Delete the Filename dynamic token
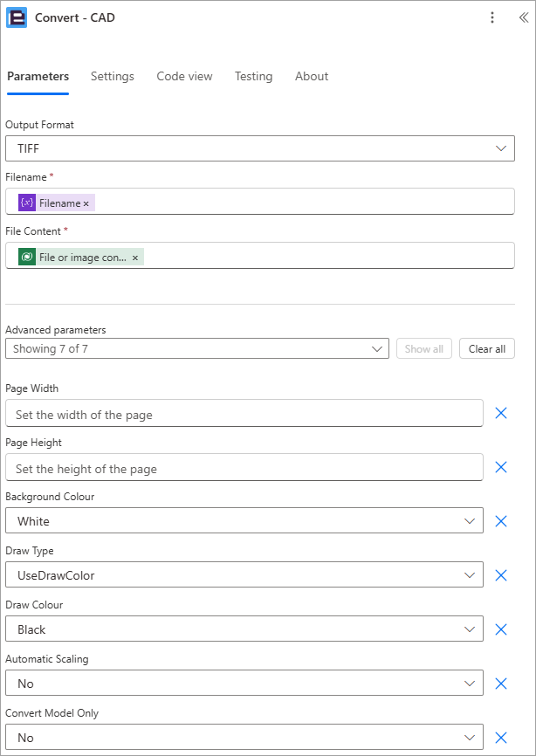 [86, 204]
